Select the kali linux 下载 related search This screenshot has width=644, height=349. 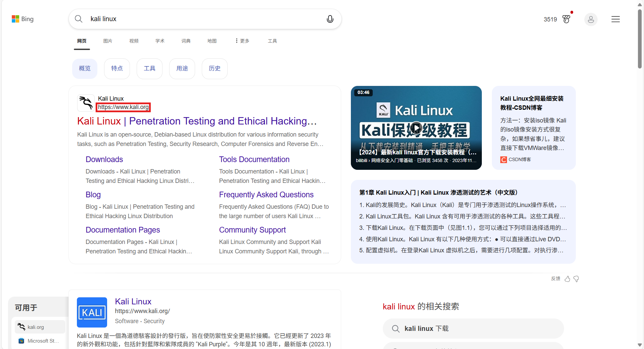pos(473,329)
